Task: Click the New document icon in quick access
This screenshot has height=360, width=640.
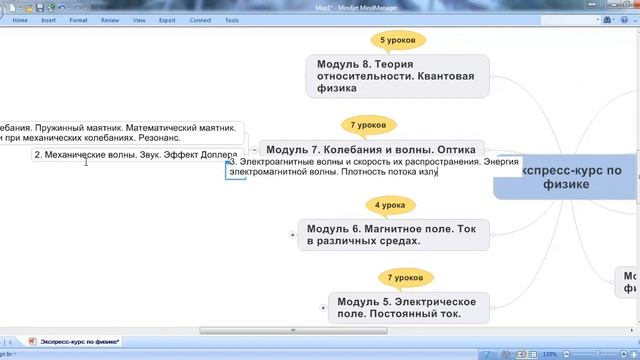Action: [x=12, y=8]
